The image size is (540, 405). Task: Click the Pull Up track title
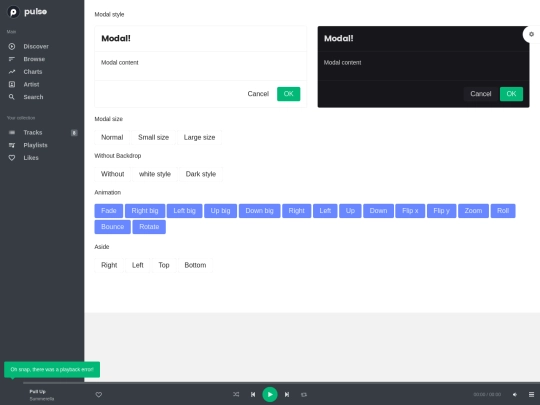click(38, 392)
